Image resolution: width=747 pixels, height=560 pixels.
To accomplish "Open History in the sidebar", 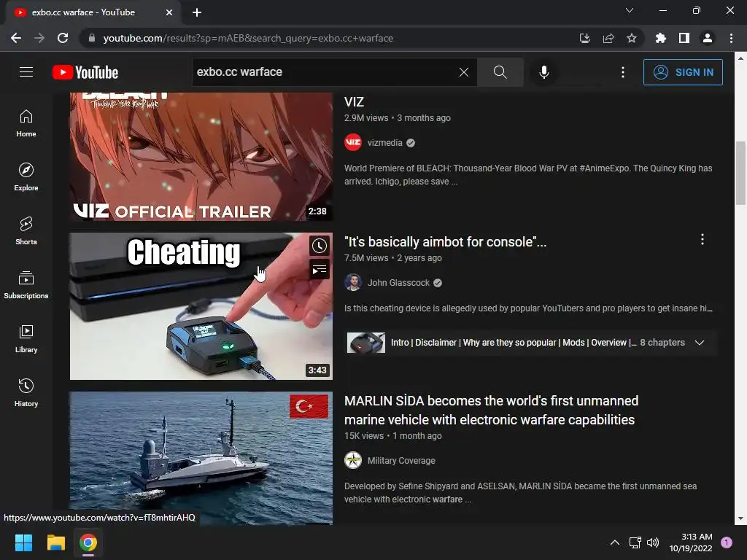I will (26, 392).
